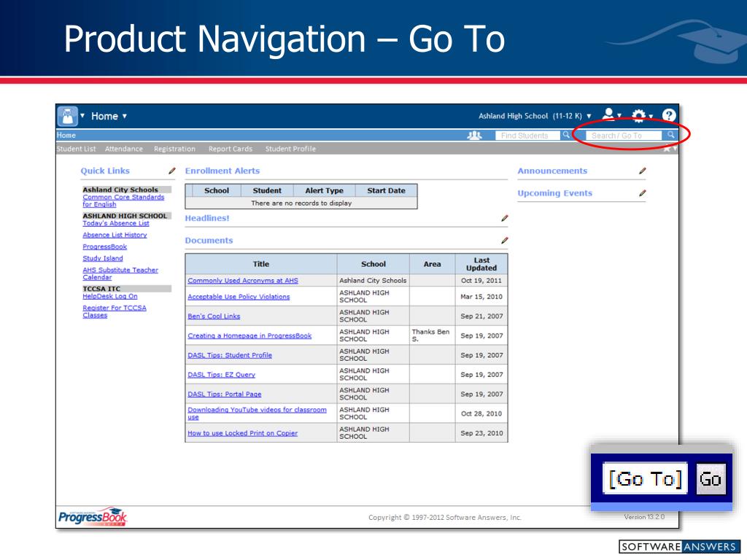The height and width of the screenshot is (560, 747).
Task: Click the ProgressBook logo in the footer
Action: (93, 517)
